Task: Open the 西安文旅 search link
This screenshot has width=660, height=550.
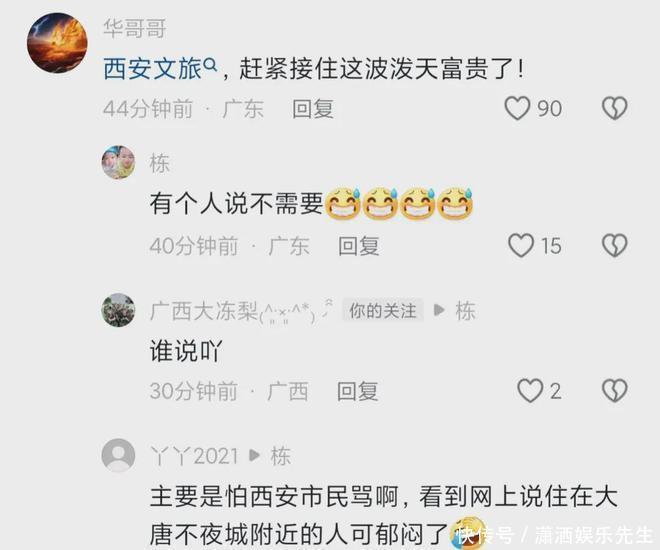Action: pyautogui.click(x=153, y=68)
